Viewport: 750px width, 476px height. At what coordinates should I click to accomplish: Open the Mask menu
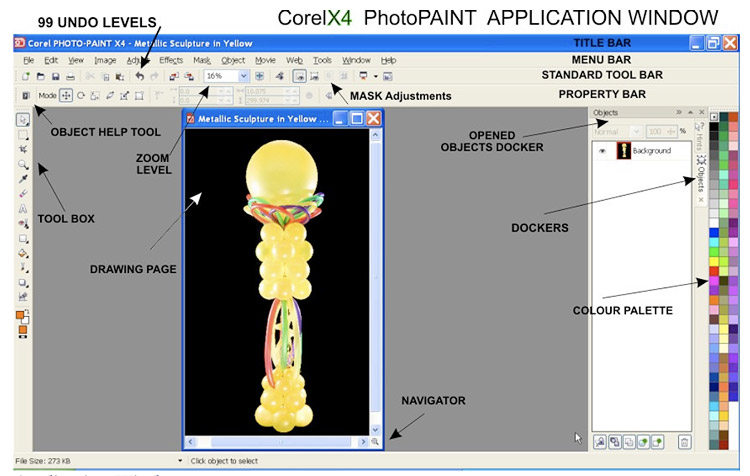tap(202, 60)
